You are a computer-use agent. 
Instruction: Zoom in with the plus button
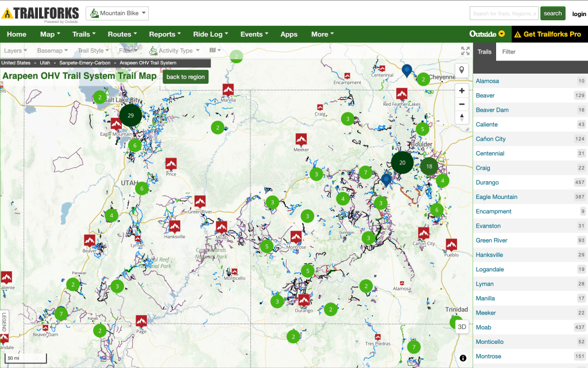click(x=462, y=91)
